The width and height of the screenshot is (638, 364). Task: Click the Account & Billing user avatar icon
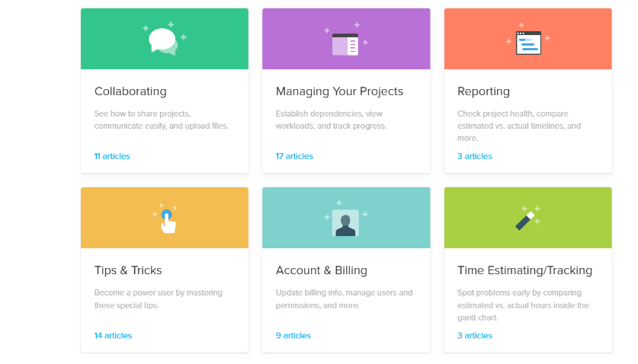[345, 223]
